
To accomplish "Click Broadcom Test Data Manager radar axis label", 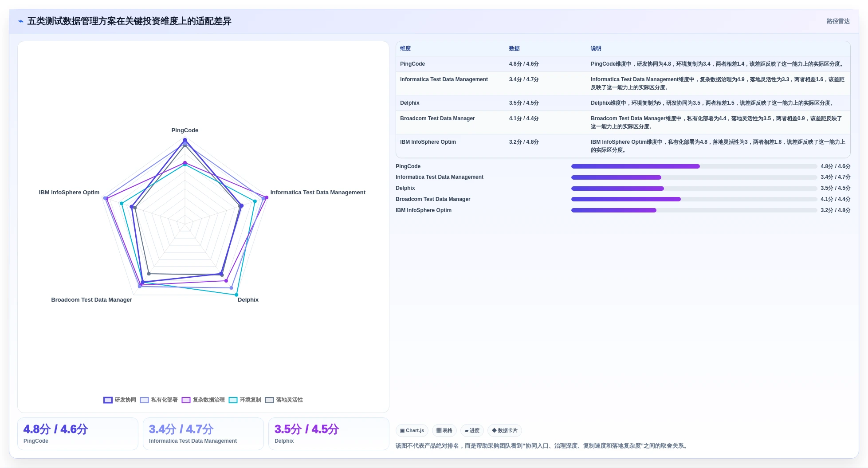I will (x=91, y=300).
